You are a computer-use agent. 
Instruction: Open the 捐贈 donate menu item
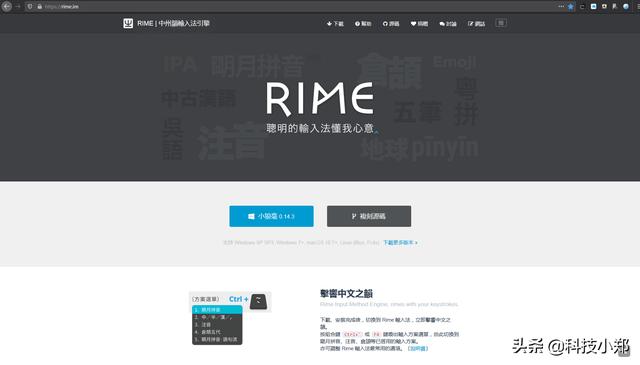point(419,24)
